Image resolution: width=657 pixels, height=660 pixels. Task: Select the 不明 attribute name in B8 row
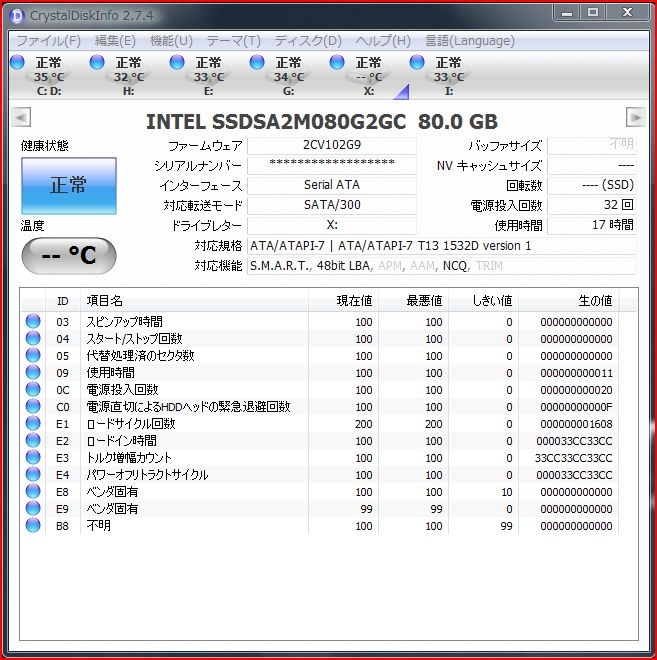pos(98,526)
